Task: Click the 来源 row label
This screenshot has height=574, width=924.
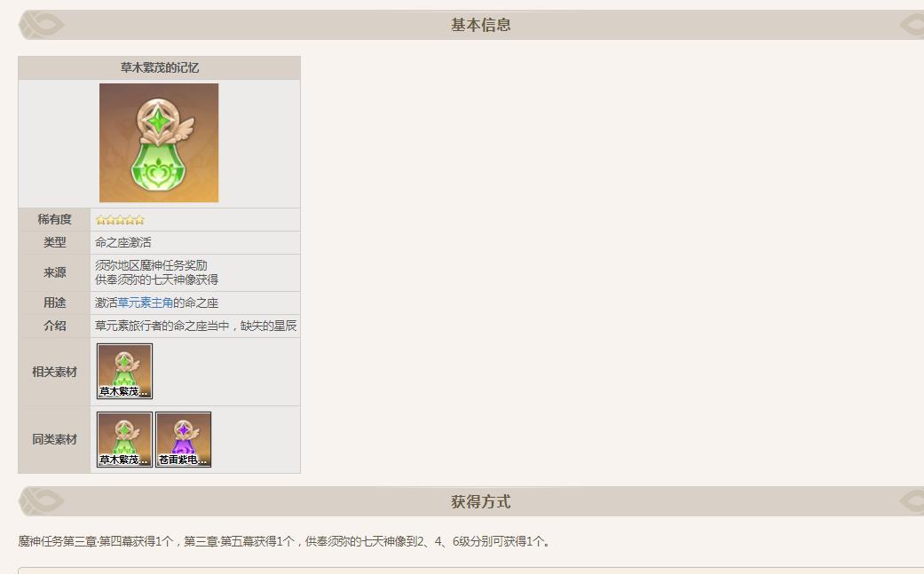Action: (x=53, y=274)
